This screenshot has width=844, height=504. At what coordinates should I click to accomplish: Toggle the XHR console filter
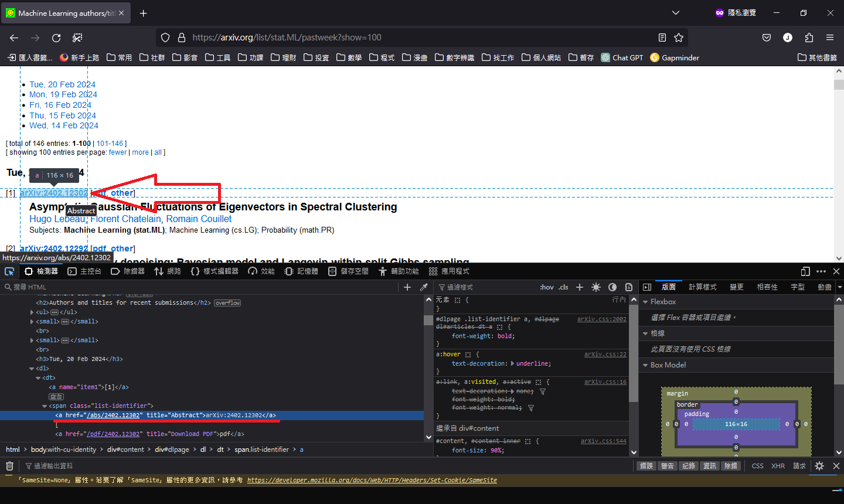click(x=778, y=466)
